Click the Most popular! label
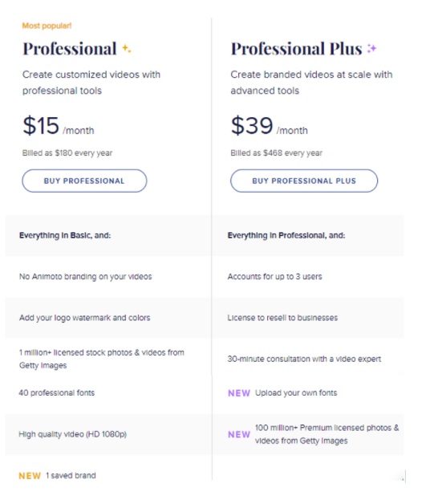 (x=47, y=26)
